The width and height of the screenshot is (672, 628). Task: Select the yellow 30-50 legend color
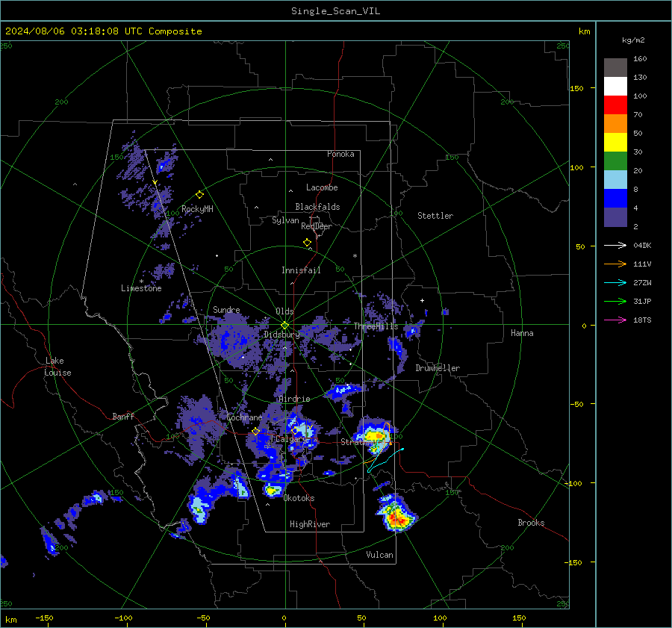coord(615,142)
